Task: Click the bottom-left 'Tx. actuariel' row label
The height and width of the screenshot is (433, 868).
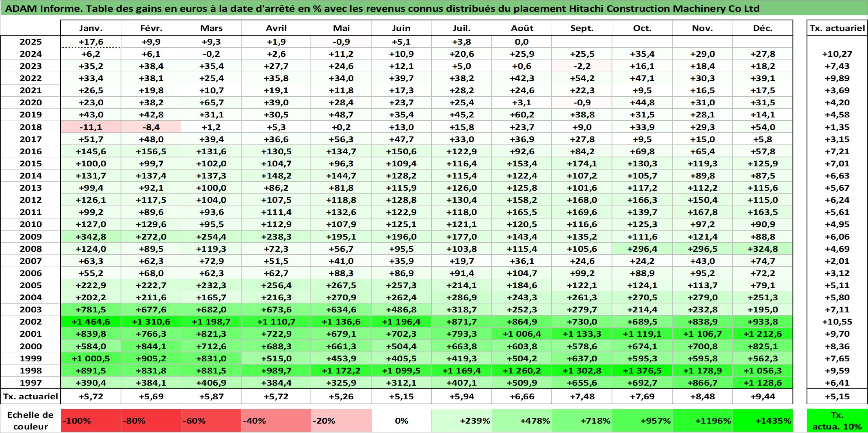Action: coord(31,397)
